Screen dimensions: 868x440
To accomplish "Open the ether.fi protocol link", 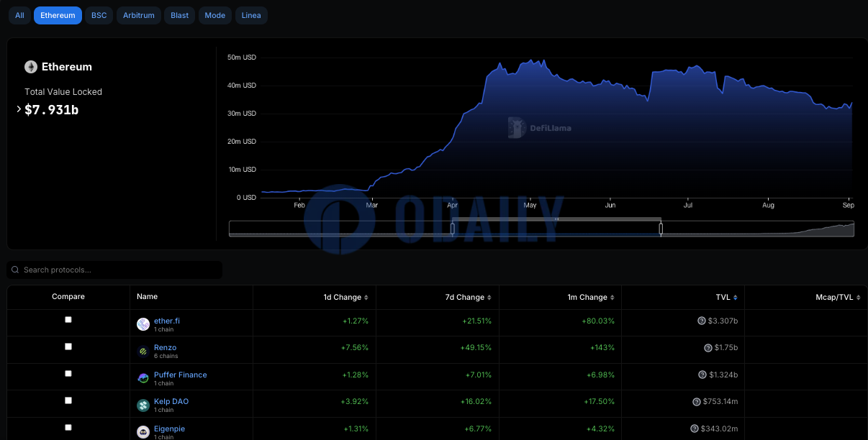I will tap(167, 321).
